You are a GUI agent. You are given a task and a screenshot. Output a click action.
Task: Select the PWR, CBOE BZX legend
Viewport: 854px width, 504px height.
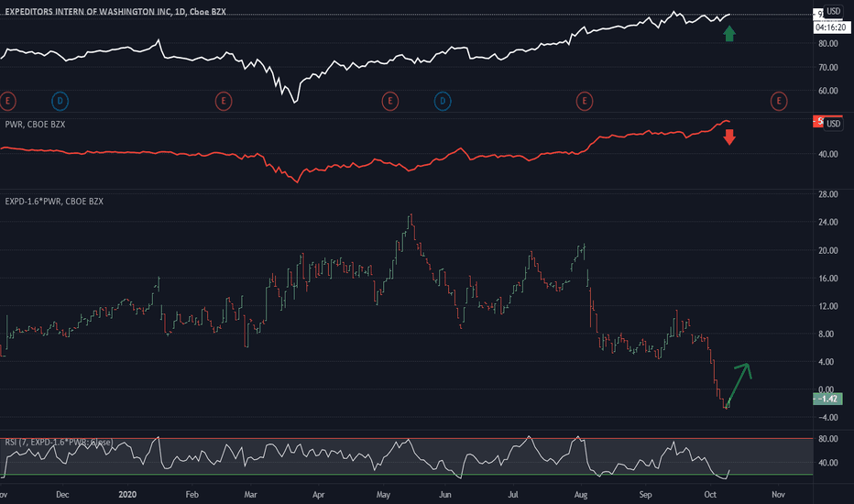(35, 125)
